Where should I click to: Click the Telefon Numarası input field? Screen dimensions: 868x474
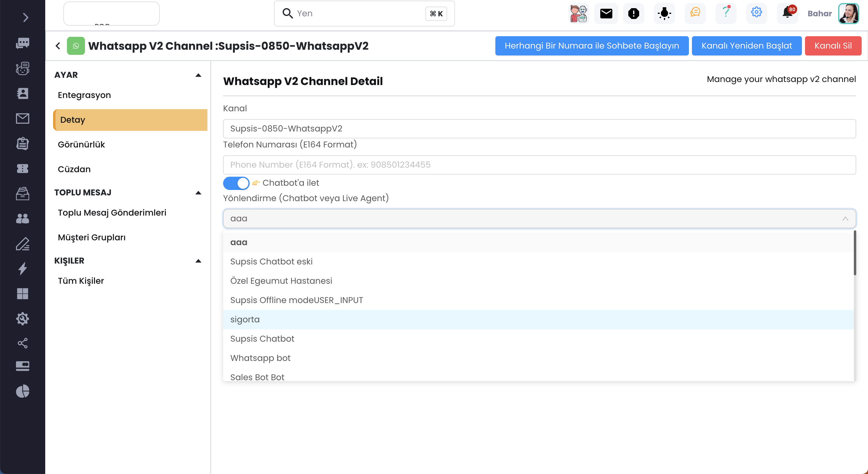(x=539, y=165)
